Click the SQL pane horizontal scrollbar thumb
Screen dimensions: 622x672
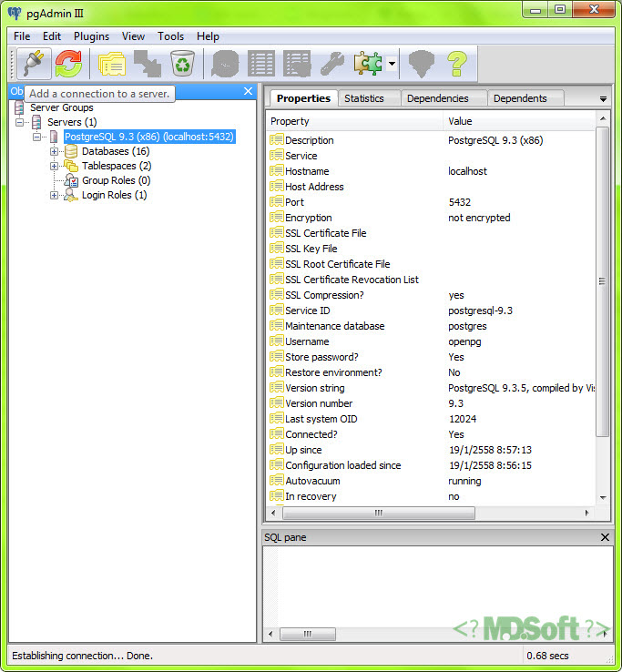point(307,634)
